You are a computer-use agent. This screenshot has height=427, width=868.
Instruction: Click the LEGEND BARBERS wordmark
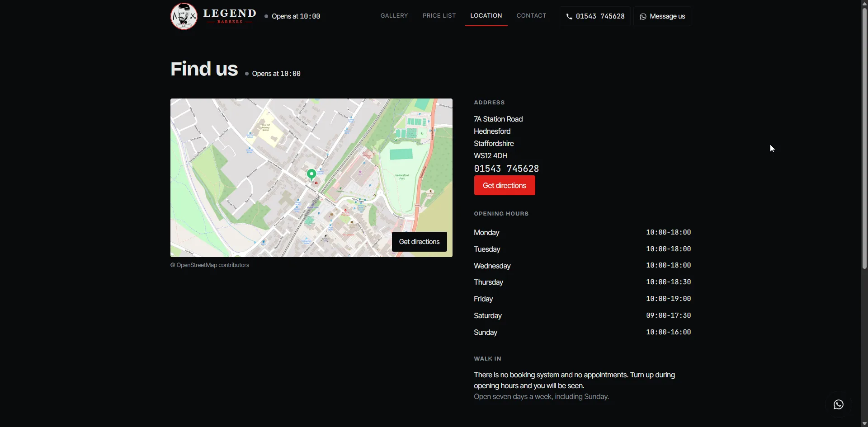click(230, 16)
